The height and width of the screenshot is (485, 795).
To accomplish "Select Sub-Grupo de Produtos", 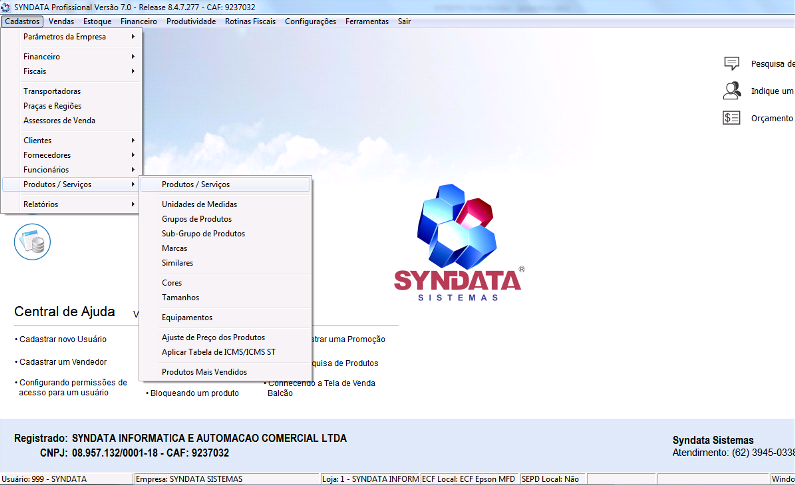I will [225, 233].
